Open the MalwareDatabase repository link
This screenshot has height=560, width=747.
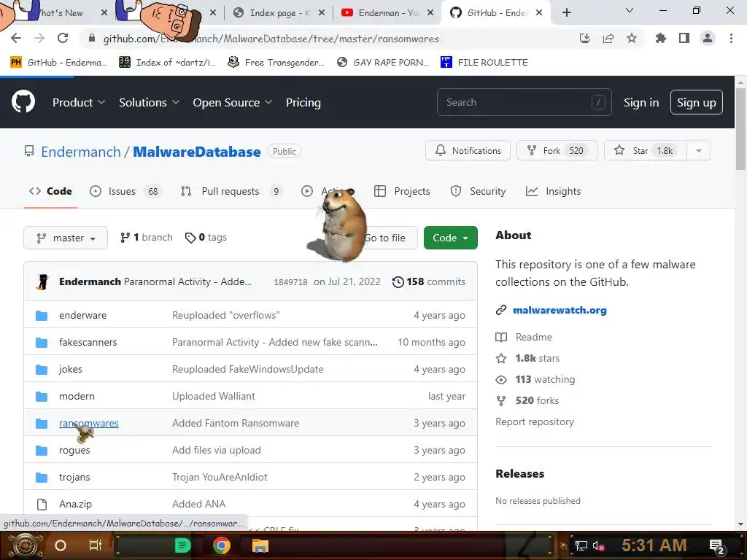coord(197,152)
